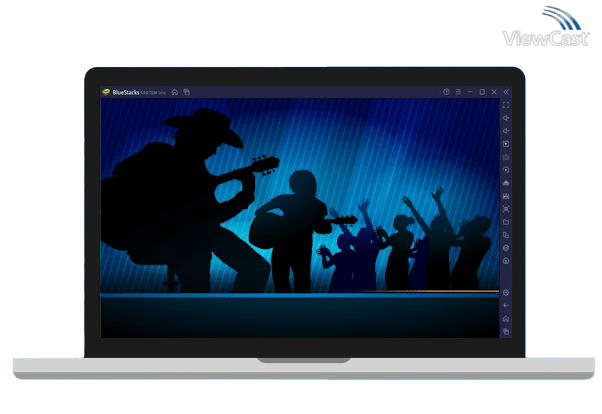Click the save/macro sidebar icon
The height and width of the screenshot is (414, 602).
[x=506, y=196]
